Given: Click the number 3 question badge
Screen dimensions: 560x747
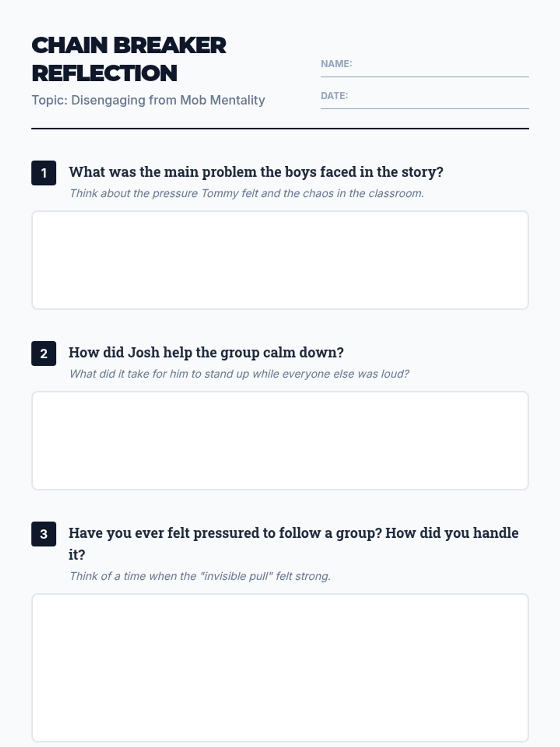Looking at the screenshot, I should tap(43, 534).
